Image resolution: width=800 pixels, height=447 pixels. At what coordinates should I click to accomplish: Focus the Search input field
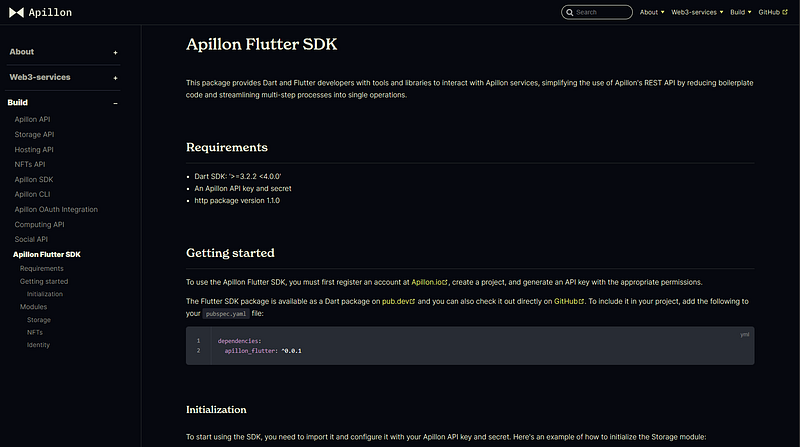pyautogui.click(x=596, y=12)
